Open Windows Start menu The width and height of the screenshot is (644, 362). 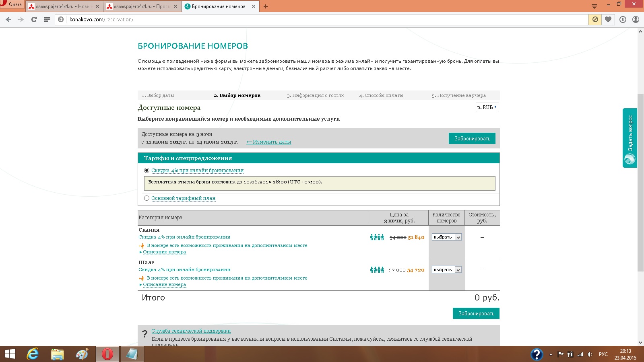10,354
